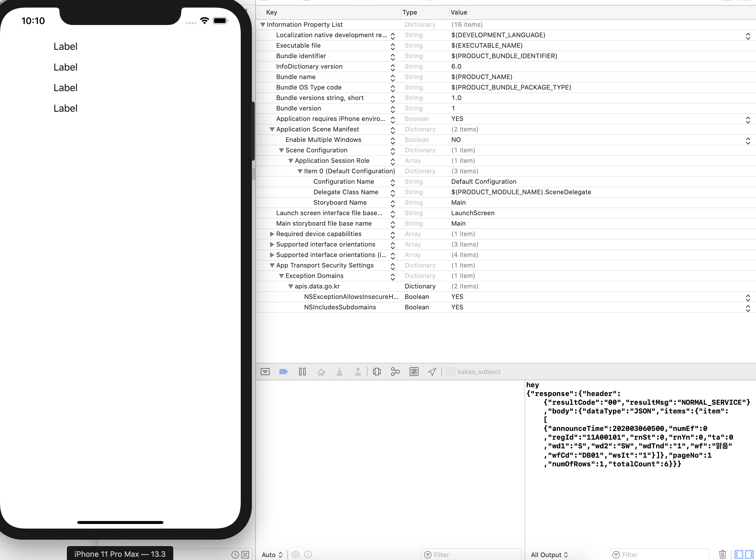
Task: Collapse App Transport Security Settings
Action: coord(272,265)
